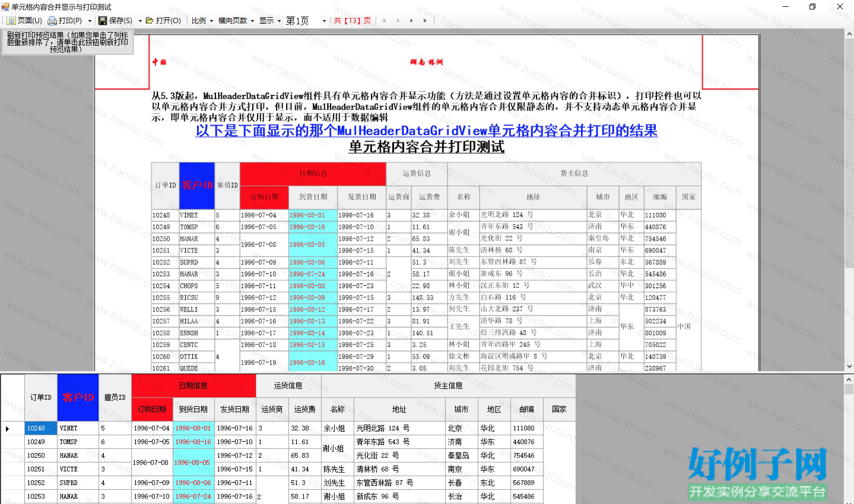Select cell 光明北路 124 号 in bottom grid

399,428
